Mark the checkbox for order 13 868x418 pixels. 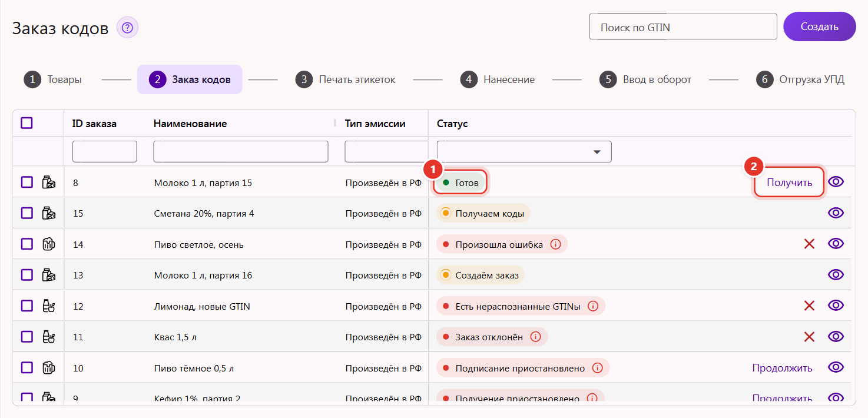26,274
